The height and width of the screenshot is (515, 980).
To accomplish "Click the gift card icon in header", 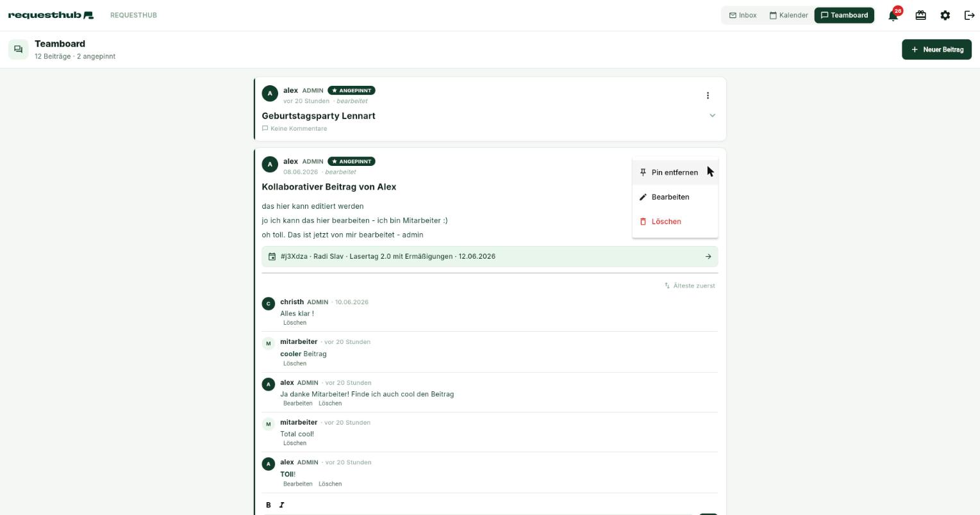I will click(x=920, y=15).
